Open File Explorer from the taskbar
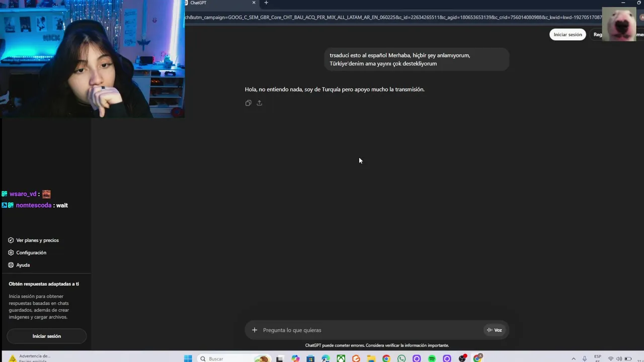This screenshot has height=362, width=644. (x=371, y=358)
